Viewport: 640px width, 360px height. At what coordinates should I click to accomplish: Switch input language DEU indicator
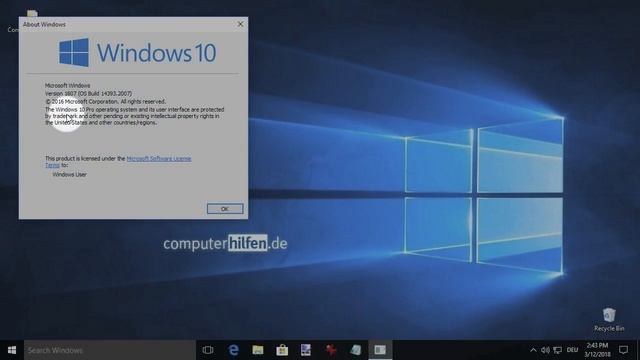[572, 350]
